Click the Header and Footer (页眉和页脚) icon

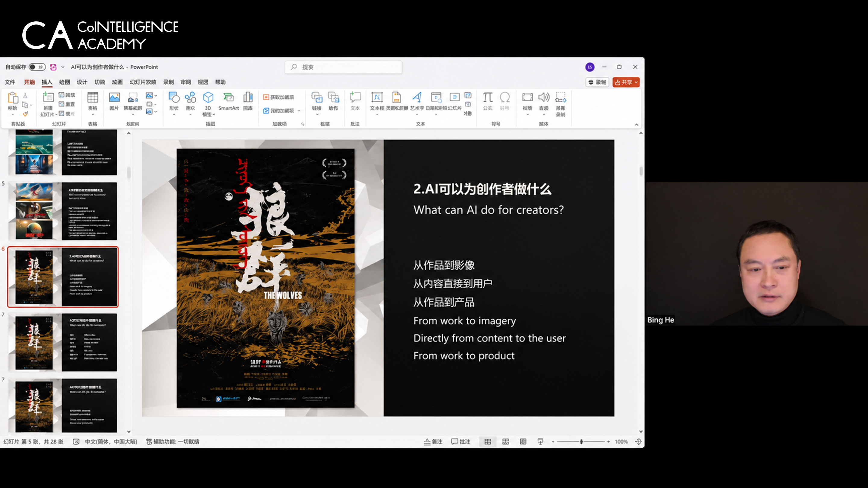(x=397, y=98)
